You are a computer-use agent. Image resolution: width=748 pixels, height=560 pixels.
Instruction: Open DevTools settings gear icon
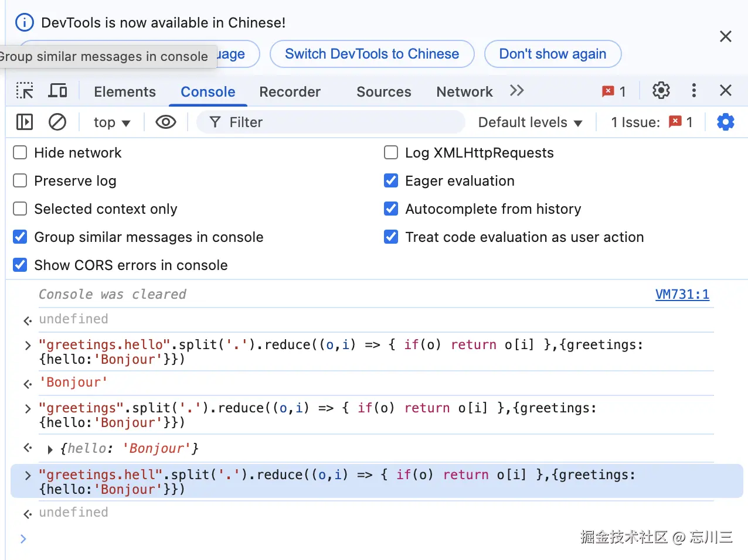tap(661, 90)
